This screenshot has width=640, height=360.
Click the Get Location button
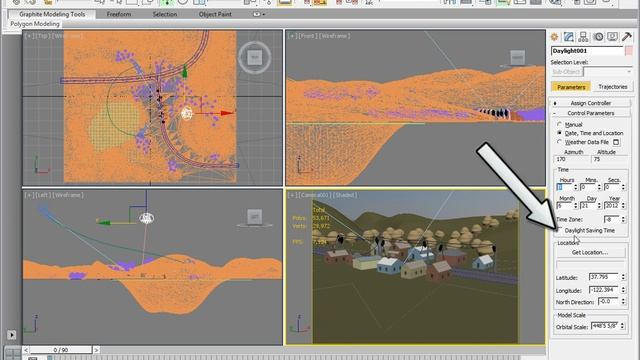[x=590, y=252]
